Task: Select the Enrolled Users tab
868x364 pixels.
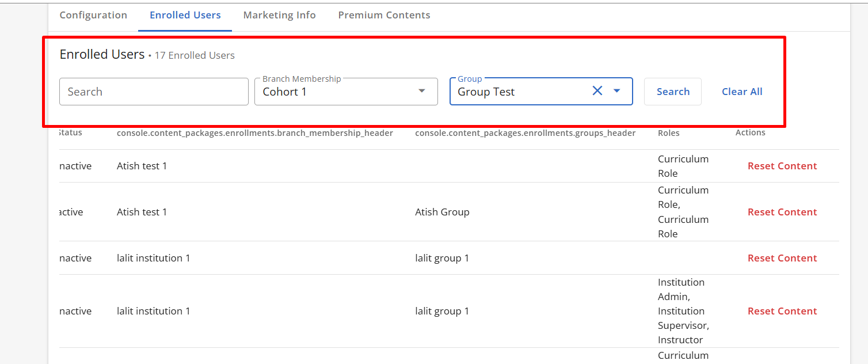Action: (x=185, y=16)
